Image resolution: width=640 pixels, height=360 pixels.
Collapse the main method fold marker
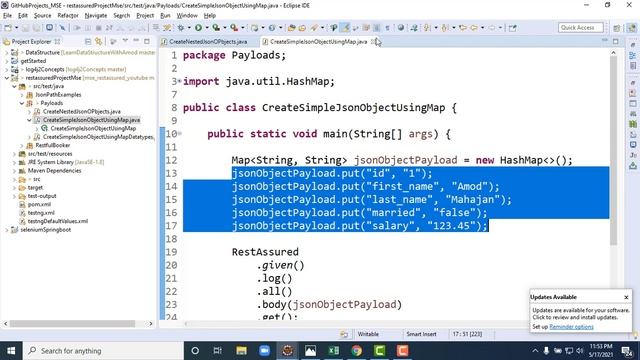coord(180,133)
